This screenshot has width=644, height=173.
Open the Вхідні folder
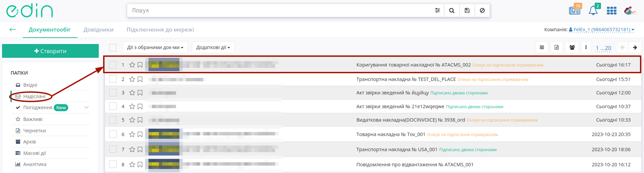tap(30, 85)
